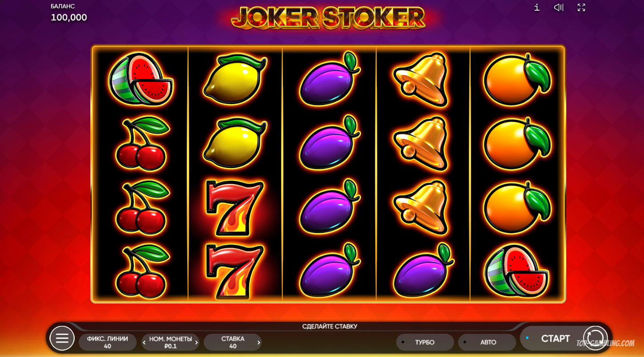This screenshot has height=357, width=644.
Task: Click the Joker Stoker title logo
Action: point(328,18)
